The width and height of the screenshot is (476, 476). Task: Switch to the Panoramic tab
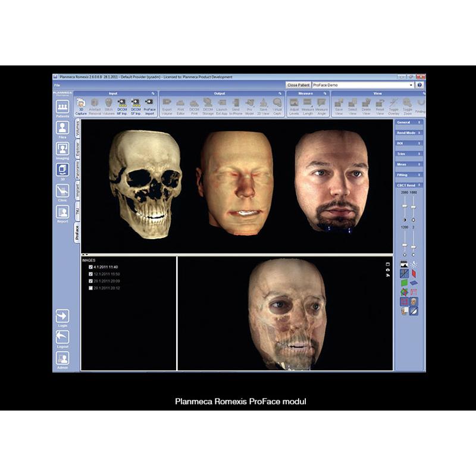coord(77,170)
